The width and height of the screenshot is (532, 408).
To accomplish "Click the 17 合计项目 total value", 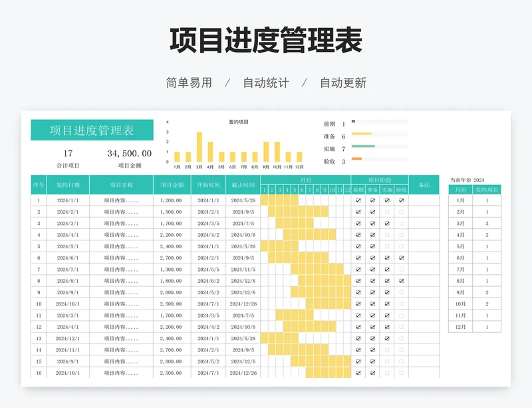I will (x=68, y=154).
